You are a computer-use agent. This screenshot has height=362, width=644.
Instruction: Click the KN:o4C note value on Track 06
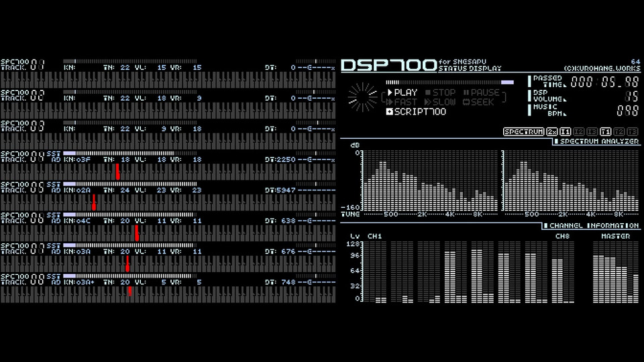tap(76, 221)
